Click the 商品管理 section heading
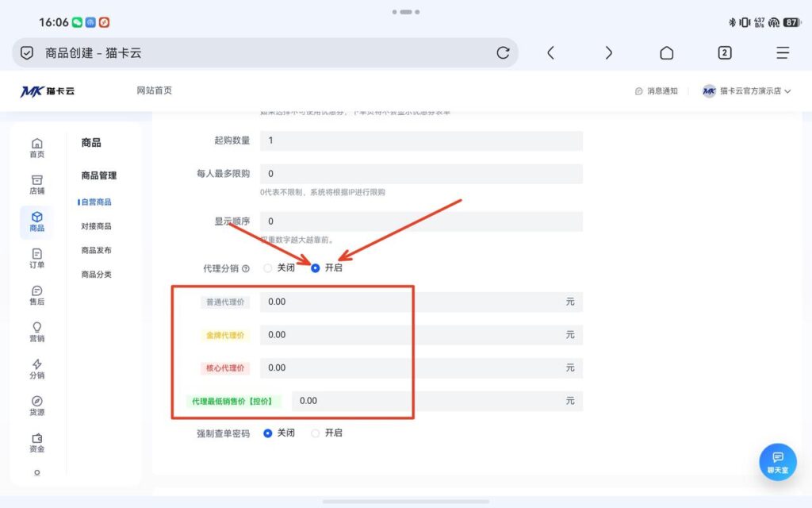The height and width of the screenshot is (508, 812). point(99,175)
